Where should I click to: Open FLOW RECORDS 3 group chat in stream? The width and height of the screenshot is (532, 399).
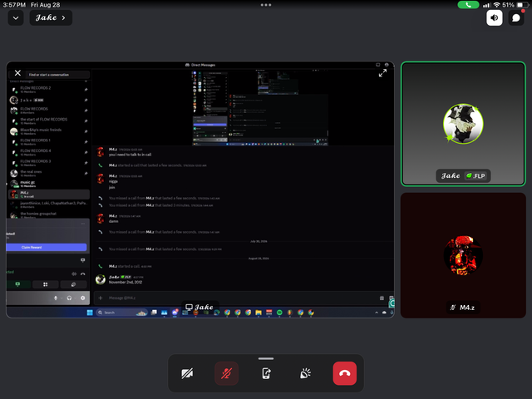pos(48,163)
